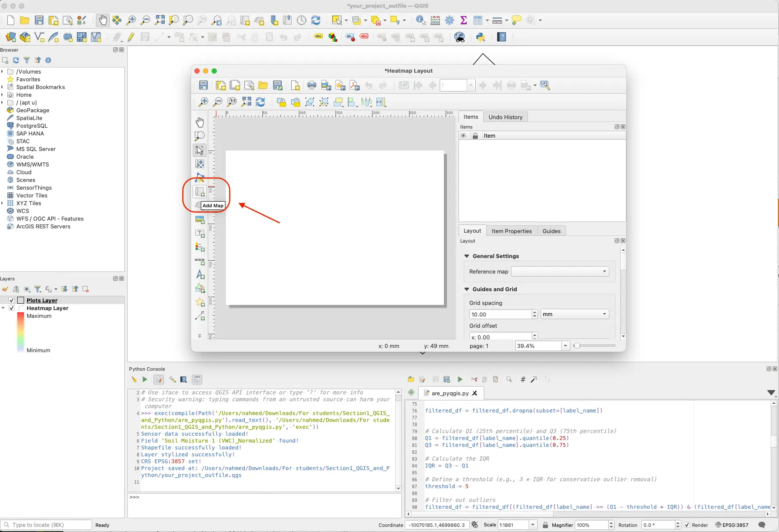The image size is (779, 532).
Task: Switch to the Item Properties tab
Action: point(511,231)
